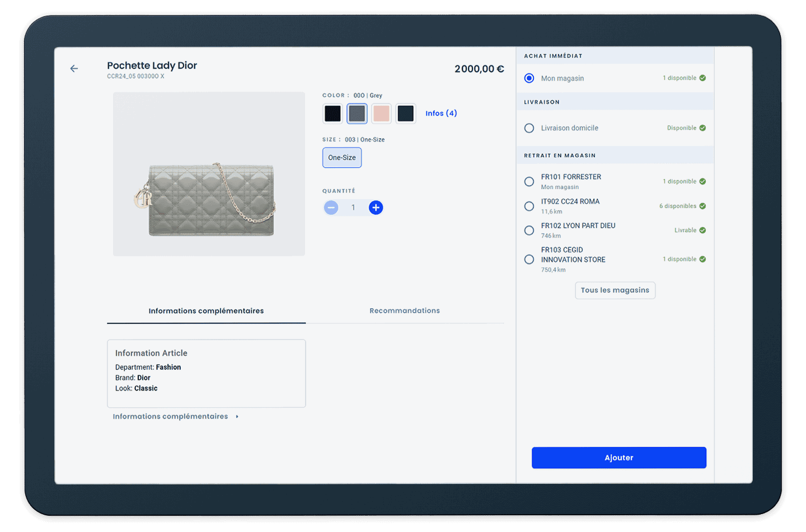The image size is (806, 532).
Task: Click the back arrow icon
Action: 74,69
